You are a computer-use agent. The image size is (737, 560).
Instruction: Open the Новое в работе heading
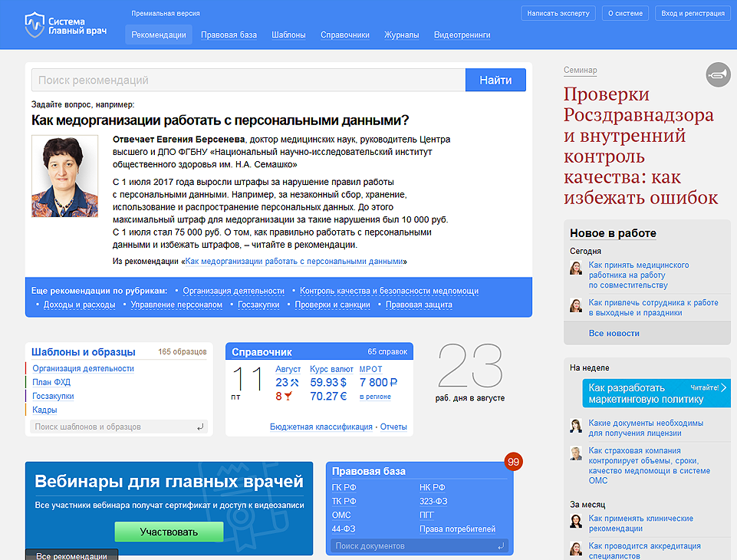point(613,233)
